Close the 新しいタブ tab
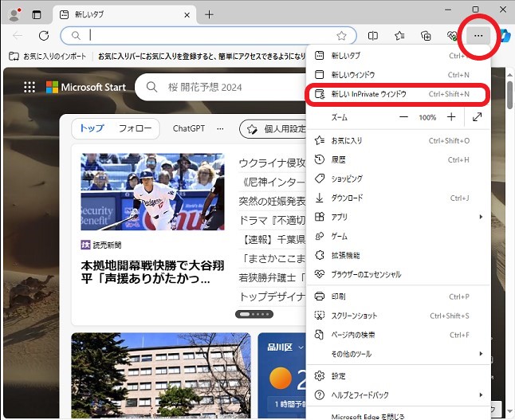The height and width of the screenshot is (420, 515). pos(187,15)
